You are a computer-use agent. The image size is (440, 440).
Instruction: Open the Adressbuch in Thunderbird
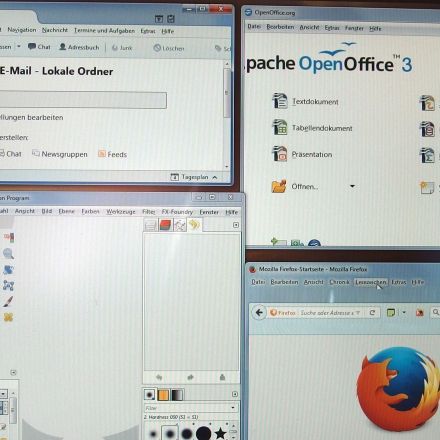pos(79,47)
